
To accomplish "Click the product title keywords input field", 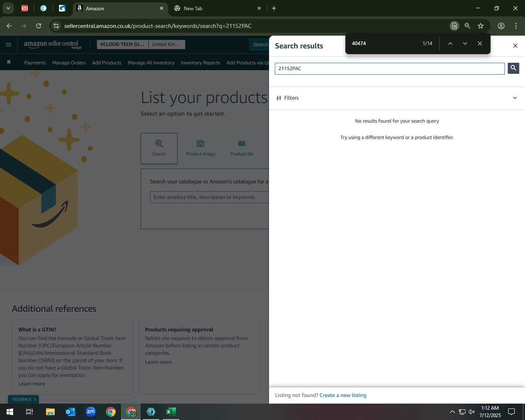I will coord(210,197).
